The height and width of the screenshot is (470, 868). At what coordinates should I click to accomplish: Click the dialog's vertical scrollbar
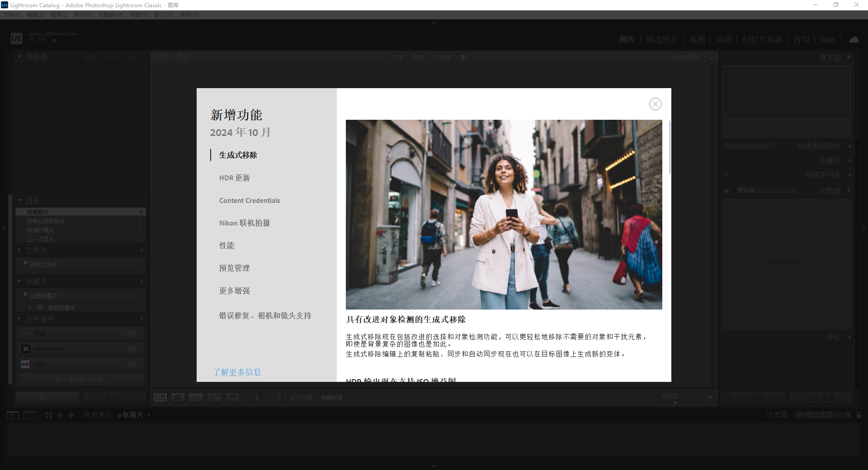click(x=670, y=147)
